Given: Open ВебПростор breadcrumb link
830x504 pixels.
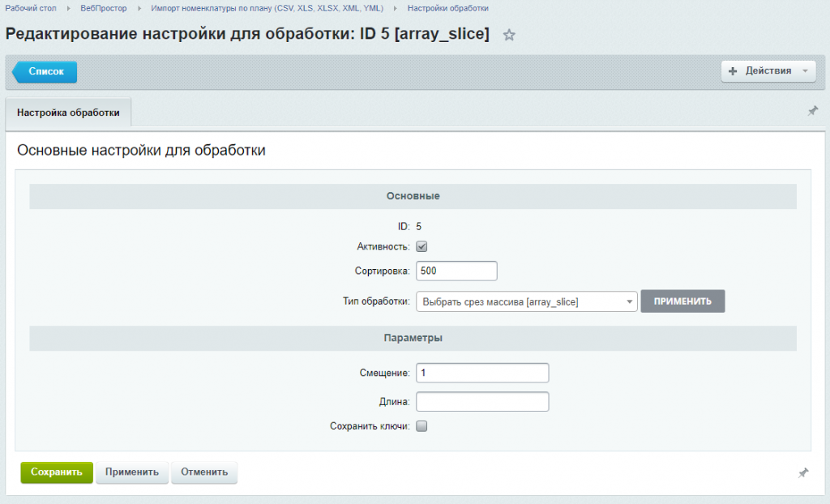Looking at the screenshot, I should coord(103,8).
